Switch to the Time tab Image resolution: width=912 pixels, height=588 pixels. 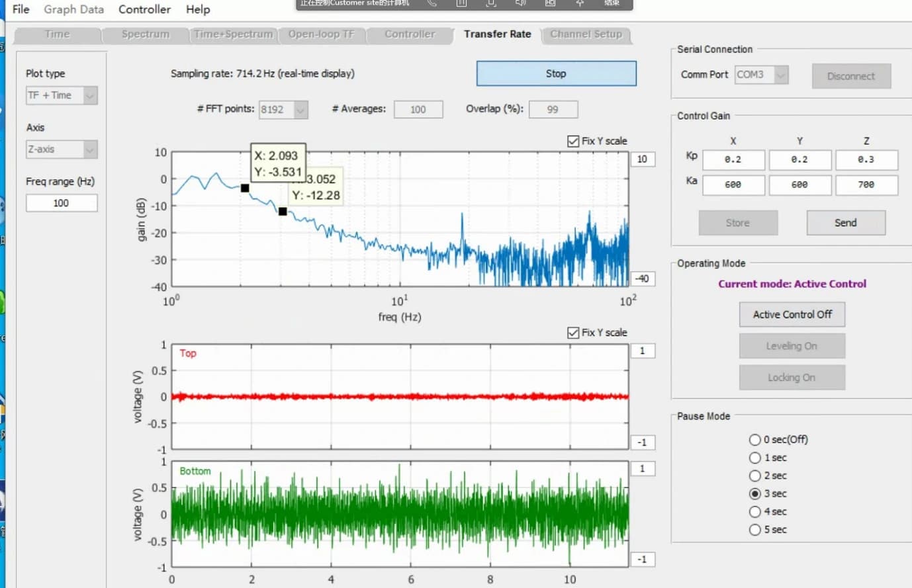point(57,34)
